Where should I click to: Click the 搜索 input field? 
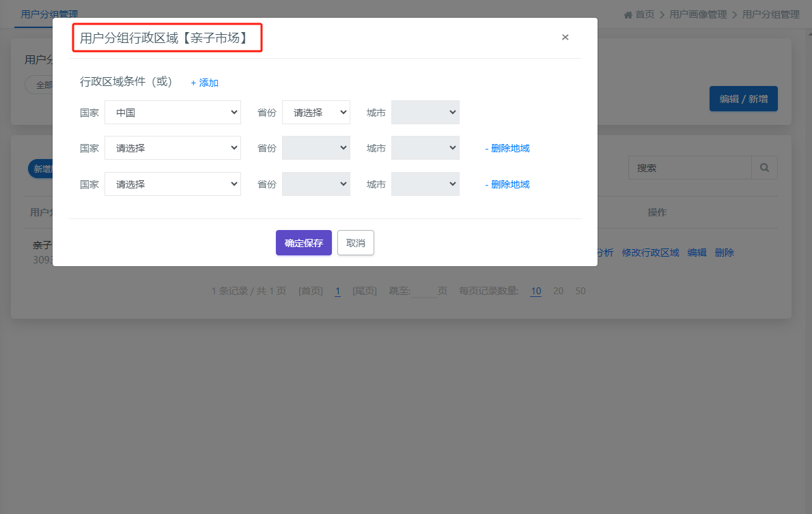coord(690,168)
